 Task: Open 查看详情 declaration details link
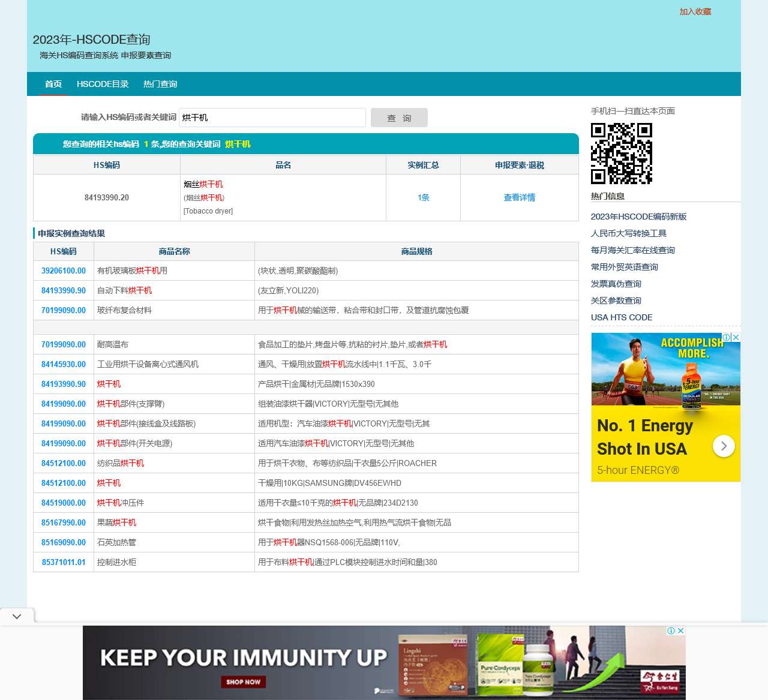pyautogui.click(x=520, y=197)
